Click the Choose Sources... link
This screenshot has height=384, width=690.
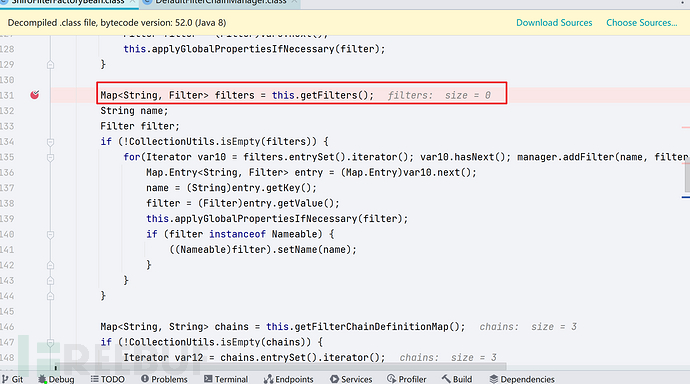click(x=642, y=23)
